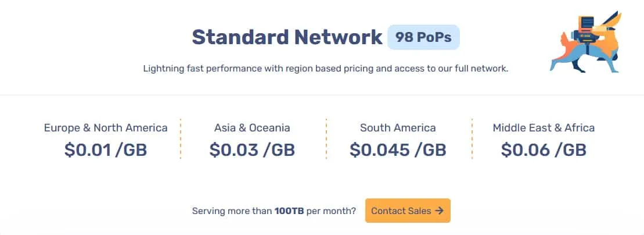Click dashed divider before Middle East & Africa

[x=472, y=138]
